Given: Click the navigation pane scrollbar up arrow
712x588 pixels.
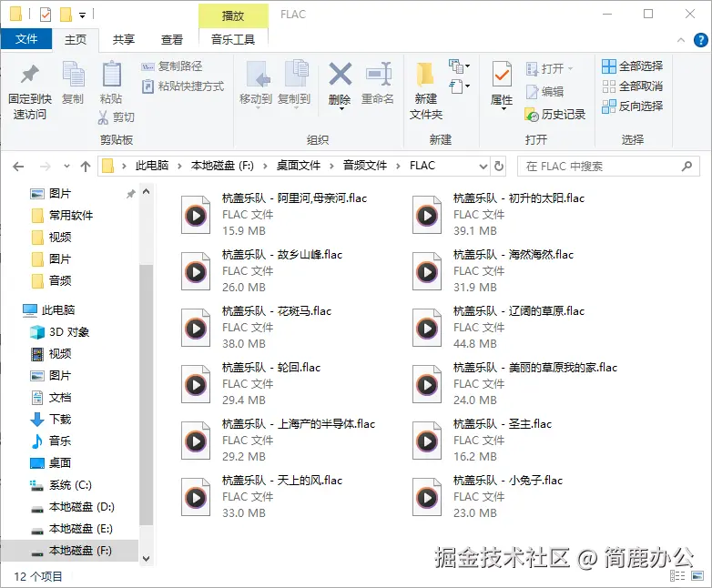Looking at the screenshot, I should [147, 192].
